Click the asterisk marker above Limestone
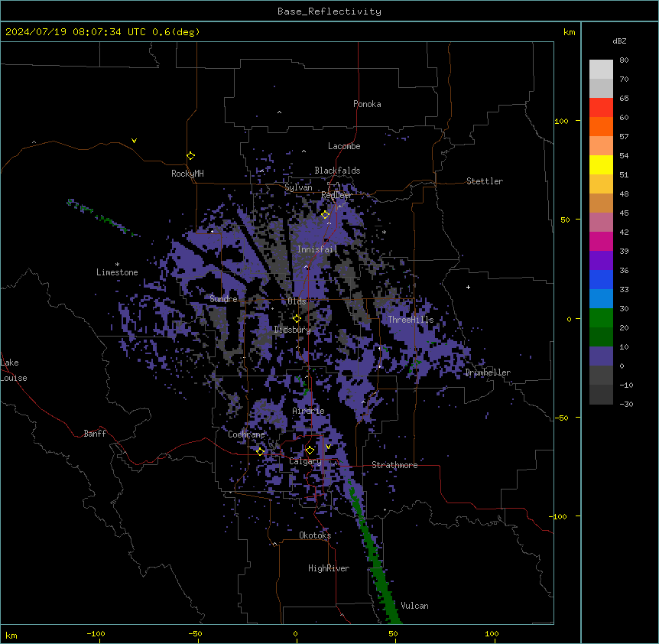The width and height of the screenshot is (659, 644). coord(117,265)
